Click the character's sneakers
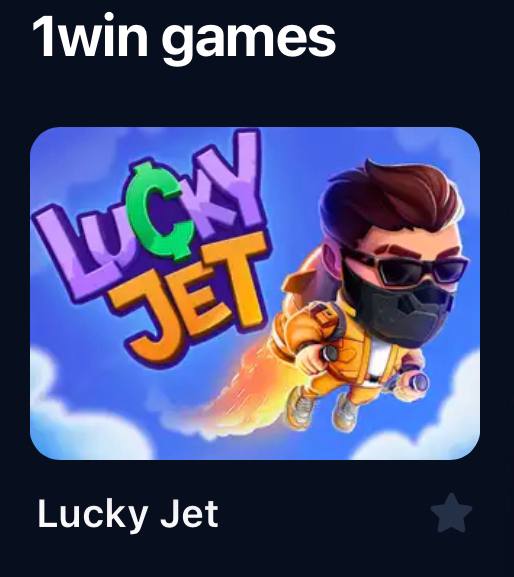This screenshot has width=514, height=577. (322, 410)
